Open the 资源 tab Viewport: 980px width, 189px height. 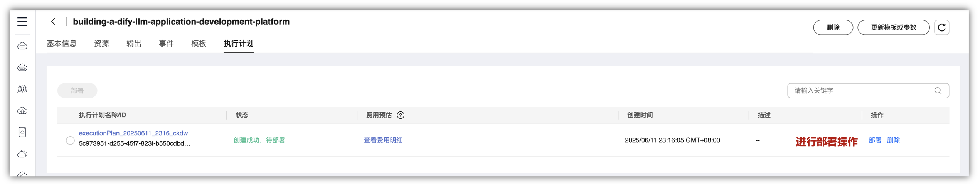101,44
